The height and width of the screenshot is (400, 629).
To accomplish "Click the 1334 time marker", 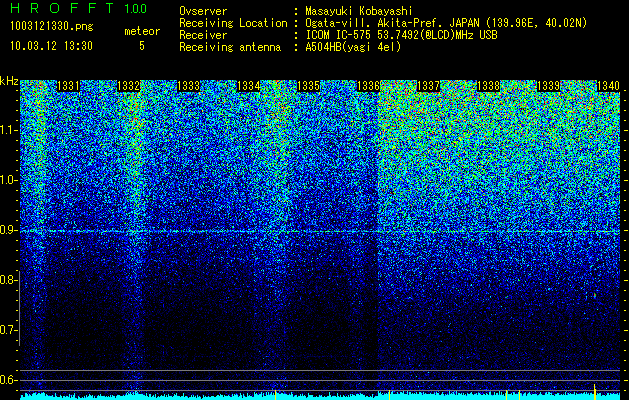I will click(249, 86).
